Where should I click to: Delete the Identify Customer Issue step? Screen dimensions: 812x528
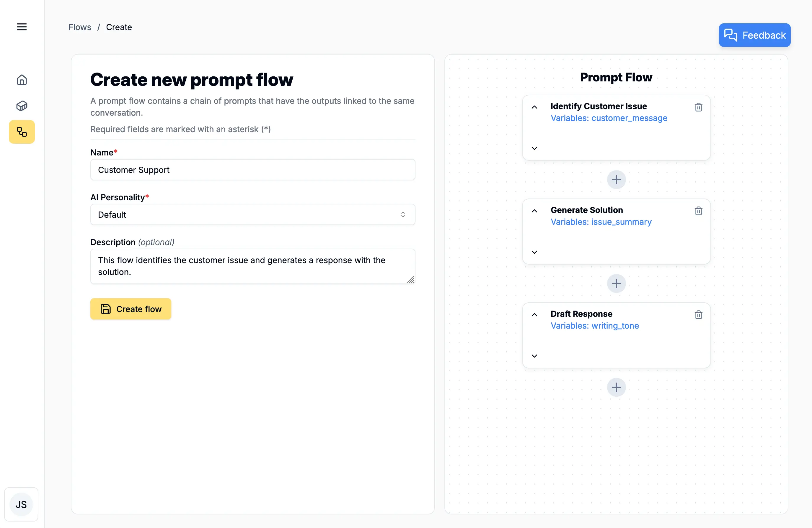click(698, 107)
